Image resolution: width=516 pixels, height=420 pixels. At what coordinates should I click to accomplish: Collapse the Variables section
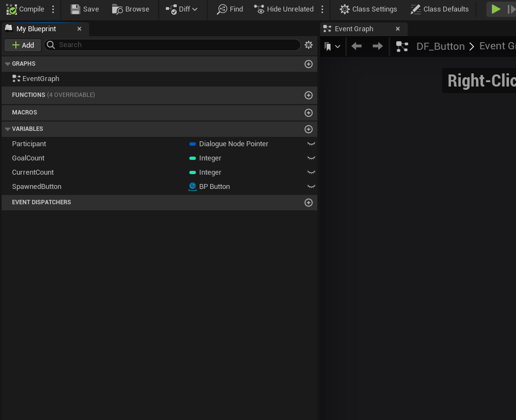[x=8, y=129]
